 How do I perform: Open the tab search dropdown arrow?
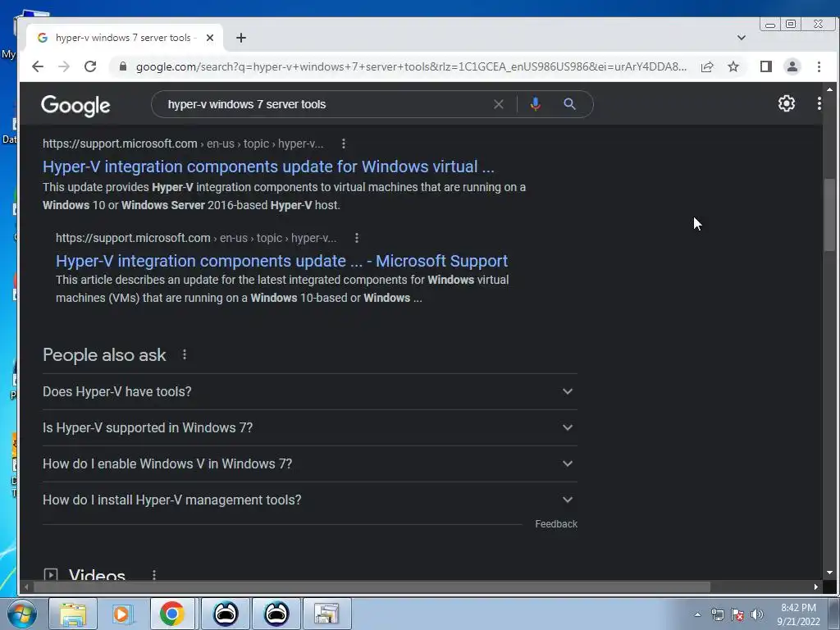tap(742, 38)
